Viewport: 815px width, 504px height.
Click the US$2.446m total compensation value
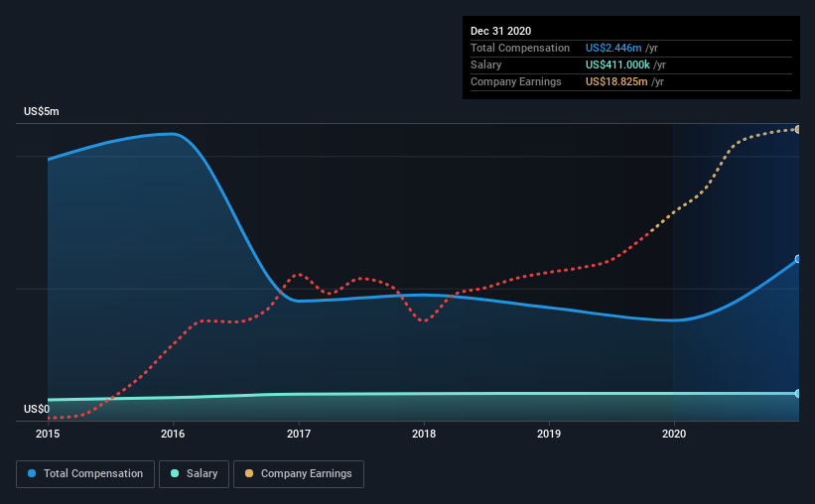pyautogui.click(x=613, y=48)
